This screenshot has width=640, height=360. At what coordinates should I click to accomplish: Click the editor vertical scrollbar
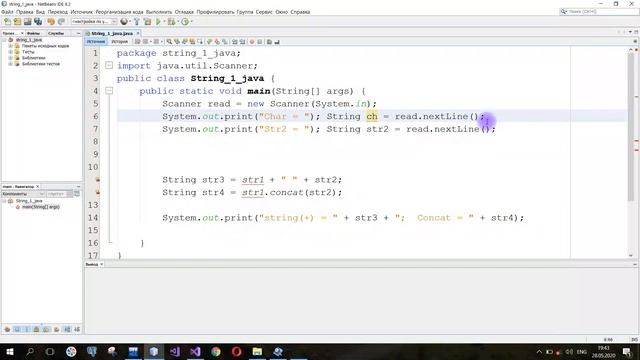631,127
